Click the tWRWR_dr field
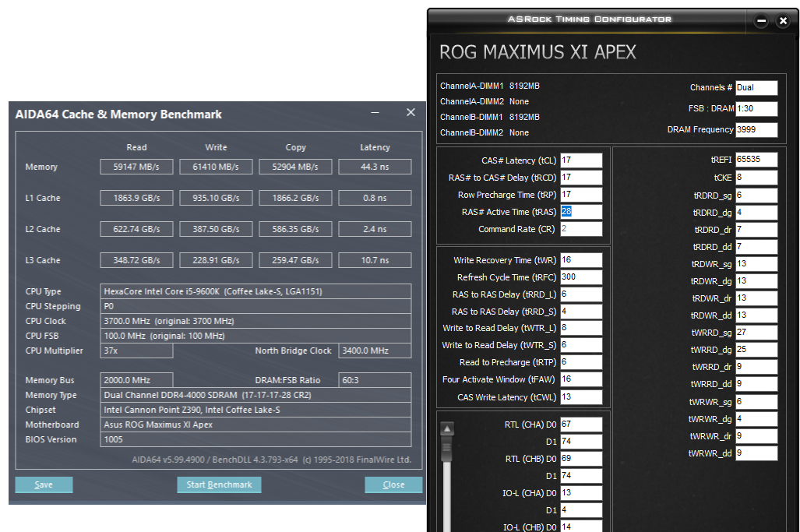 click(x=756, y=436)
